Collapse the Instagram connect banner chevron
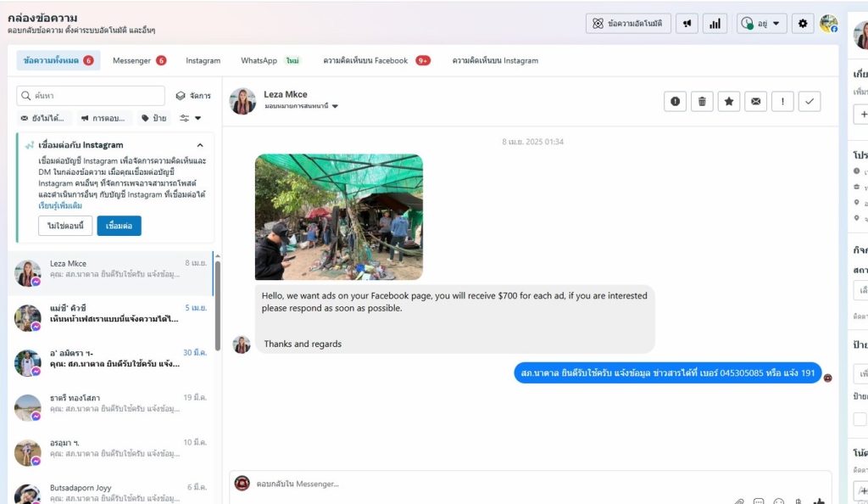 (x=200, y=145)
